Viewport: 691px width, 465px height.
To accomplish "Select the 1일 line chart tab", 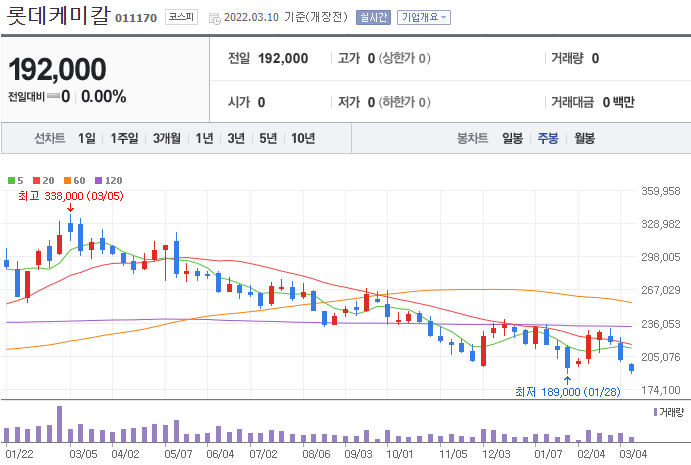I will click(x=87, y=138).
